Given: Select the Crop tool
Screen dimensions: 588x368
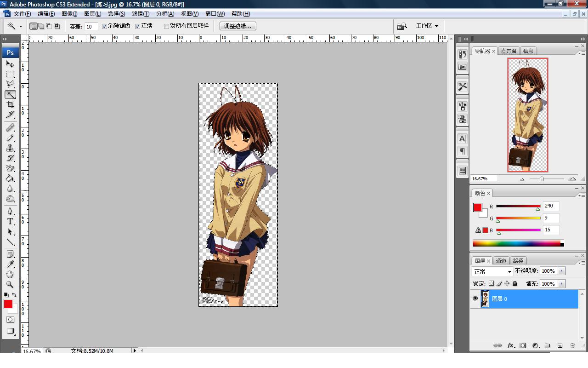Looking at the screenshot, I should click(10, 104).
